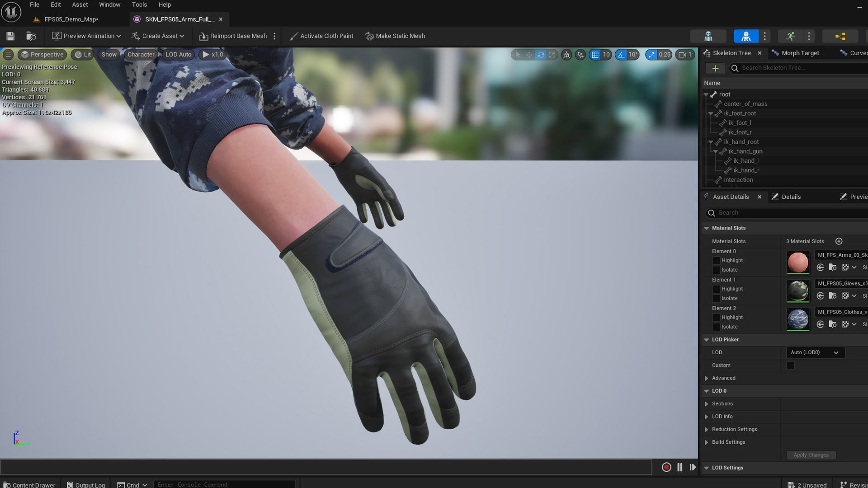Click the record button below the viewport
This screenshot has width=868, height=488.
coord(666,467)
